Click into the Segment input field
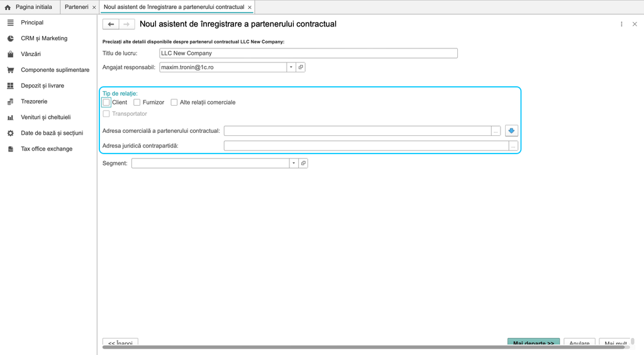This screenshot has height=355, width=644. click(x=210, y=163)
